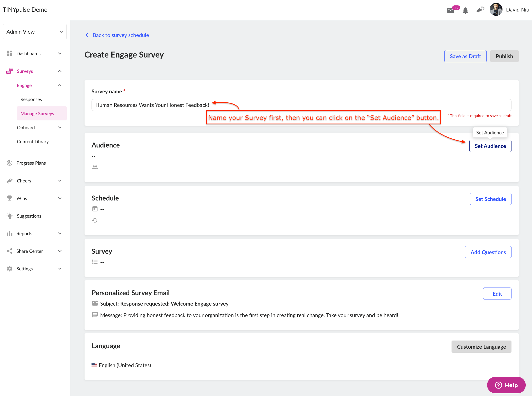The width and height of the screenshot is (532, 396).
Task: Expand the Reports menu chevron
Action: [60, 233]
